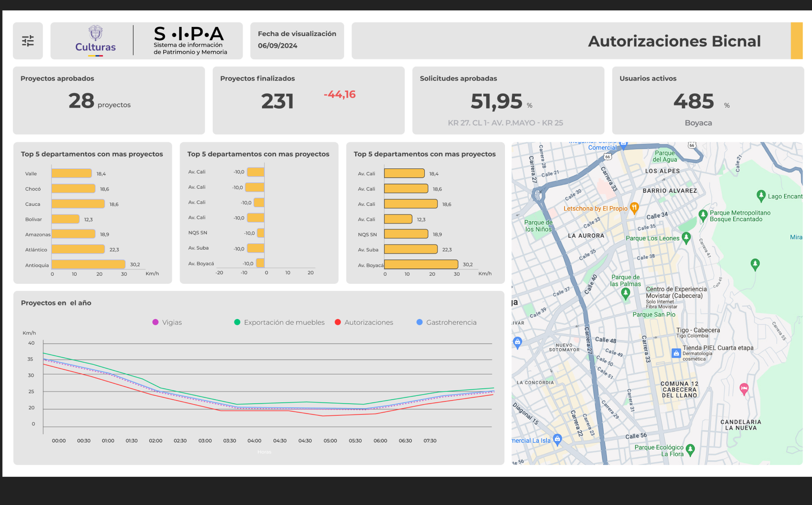Viewport: 812px width, 505px height.
Task: Toggle the Gastroherencia legend series
Action: (446, 322)
